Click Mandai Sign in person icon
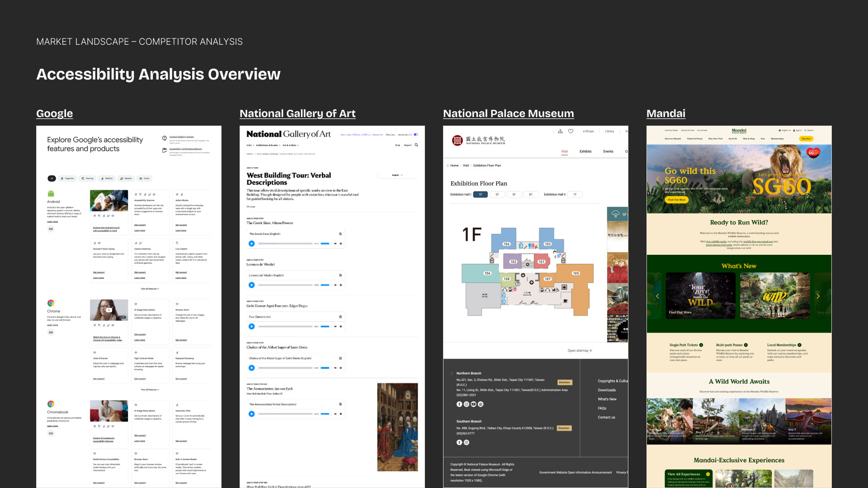 [x=794, y=130]
